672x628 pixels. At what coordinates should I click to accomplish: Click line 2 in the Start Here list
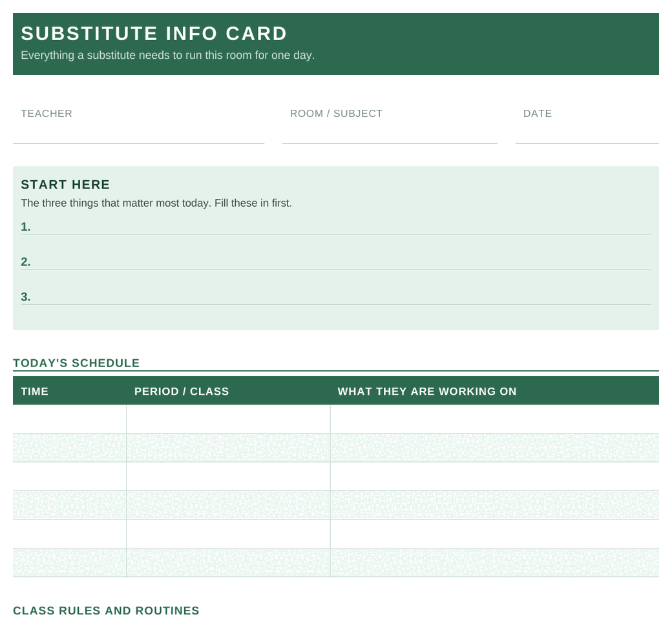(x=335, y=262)
